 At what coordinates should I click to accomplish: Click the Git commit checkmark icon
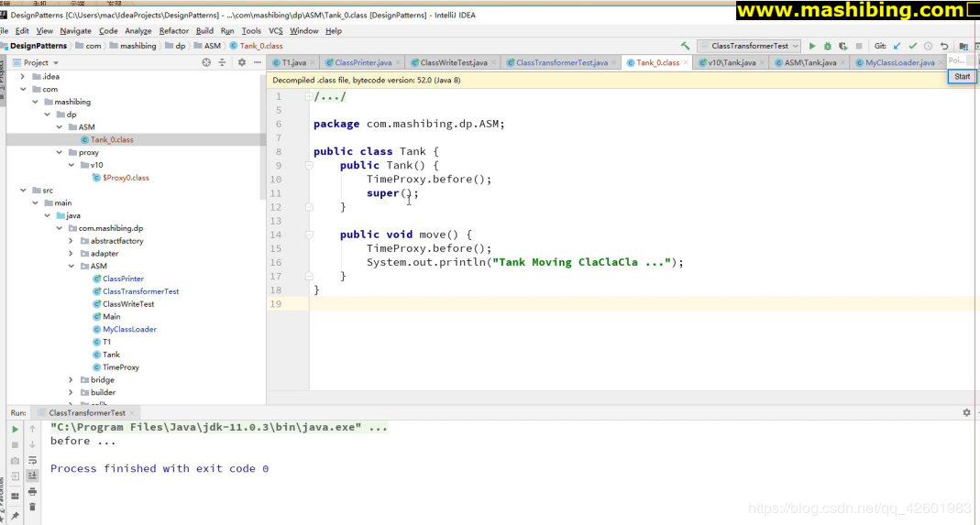(912, 46)
